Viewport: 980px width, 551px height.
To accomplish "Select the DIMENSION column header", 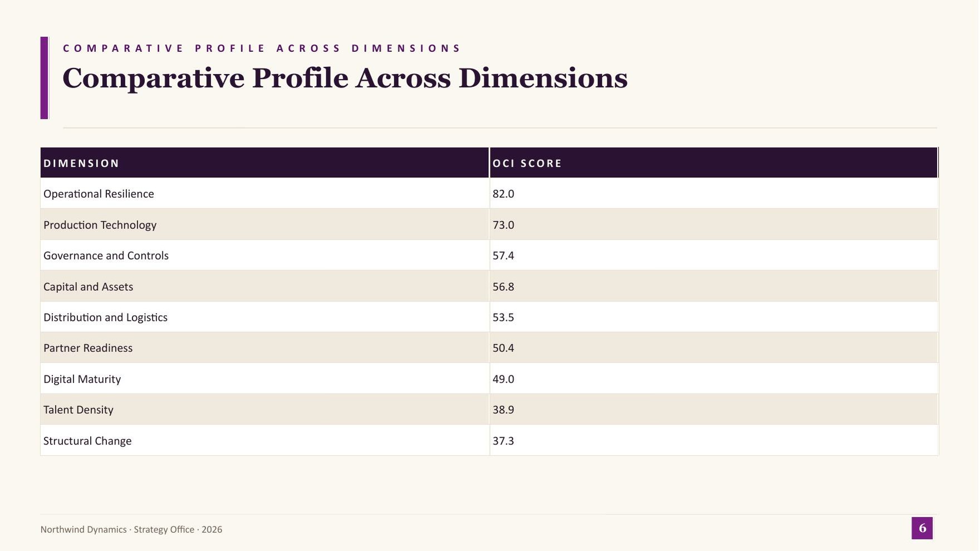I will click(264, 163).
